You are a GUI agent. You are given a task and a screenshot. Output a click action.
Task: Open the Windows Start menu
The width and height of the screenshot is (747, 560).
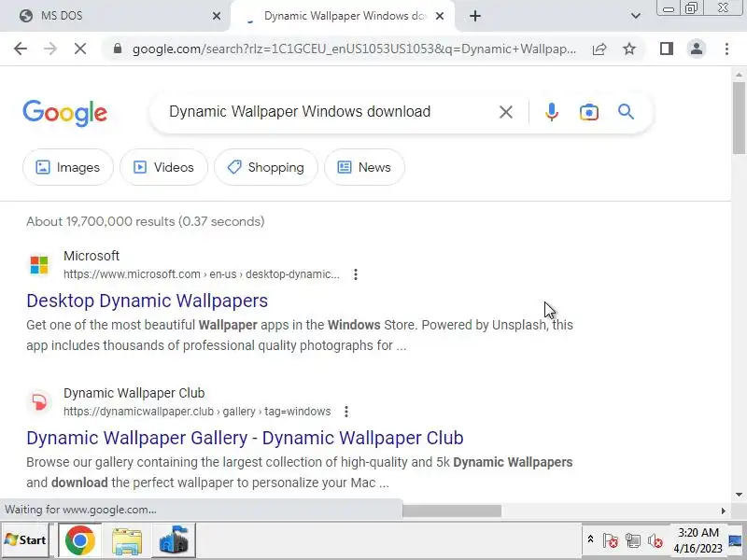tap(25, 540)
